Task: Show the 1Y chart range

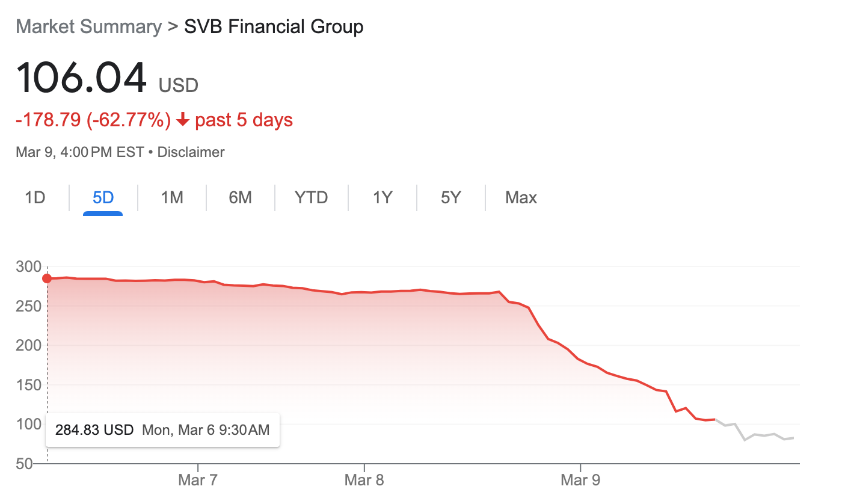Action: click(383, 197)
